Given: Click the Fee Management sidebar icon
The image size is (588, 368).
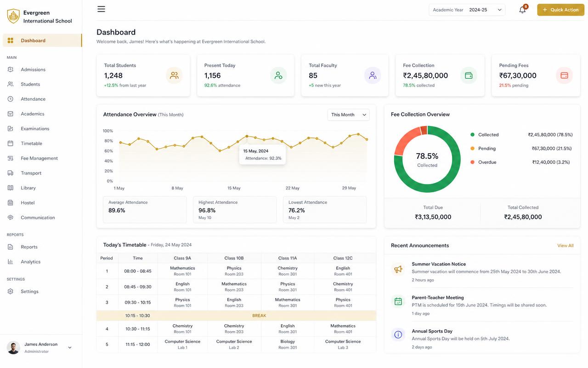Looking at the screenshot, I should 11,158.
